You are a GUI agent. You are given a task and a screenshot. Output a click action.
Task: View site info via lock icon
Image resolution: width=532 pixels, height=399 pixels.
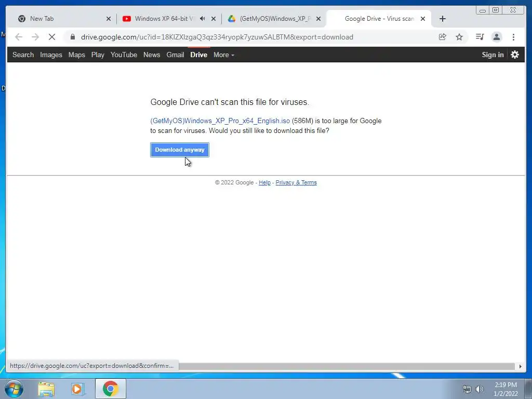pos(72,37)
